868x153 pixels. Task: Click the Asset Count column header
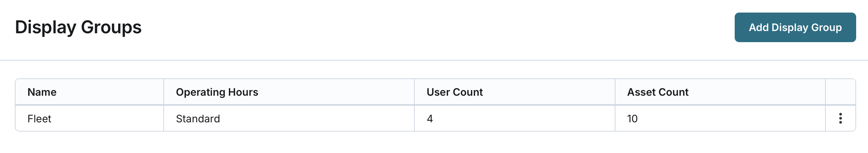coord(658,92)
